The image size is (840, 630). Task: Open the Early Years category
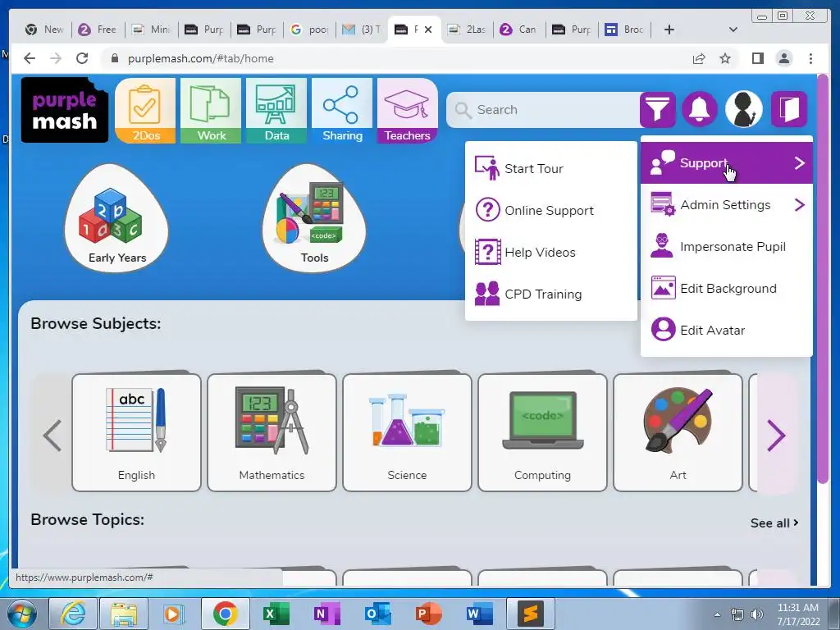(116, 217)
